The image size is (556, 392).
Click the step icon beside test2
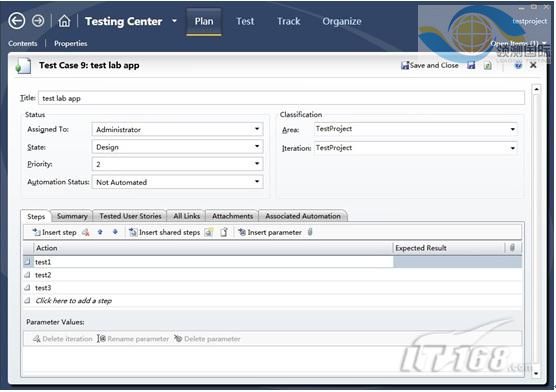click(27, 275)
